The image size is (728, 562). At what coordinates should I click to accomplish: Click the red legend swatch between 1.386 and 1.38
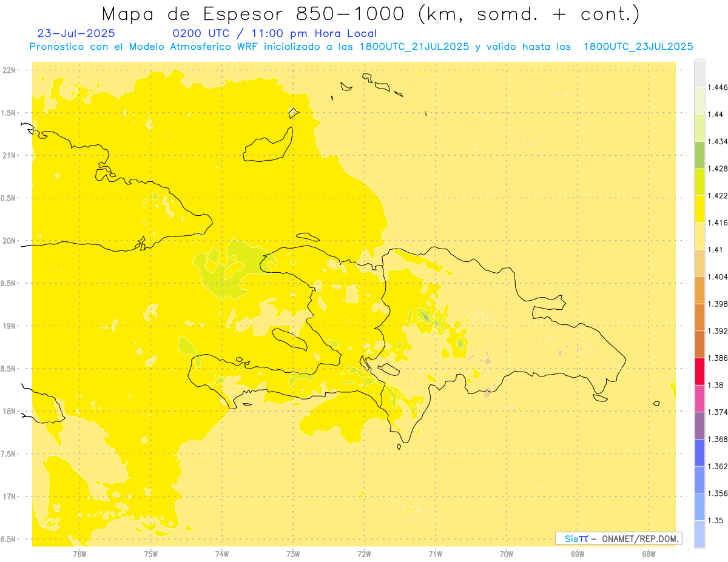pos(699,371)
